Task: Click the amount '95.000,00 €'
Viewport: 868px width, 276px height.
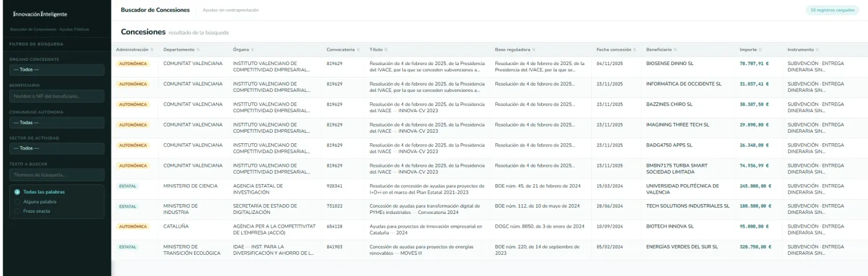Action: coord(755,226)
